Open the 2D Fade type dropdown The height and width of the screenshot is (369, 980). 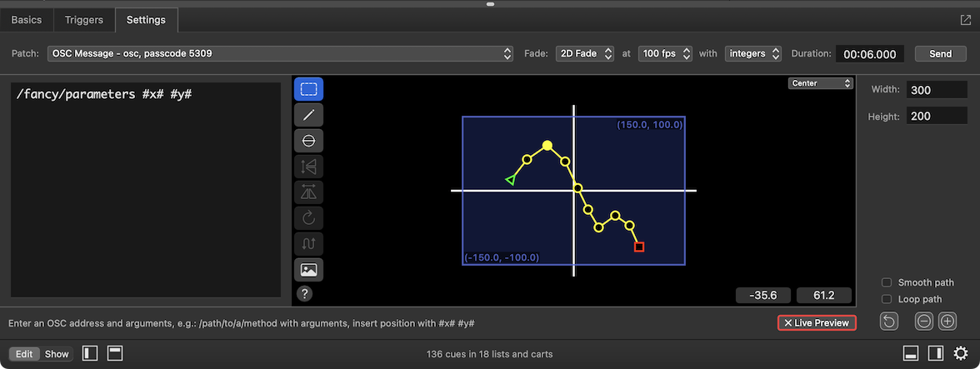click(x=585, y=53)
